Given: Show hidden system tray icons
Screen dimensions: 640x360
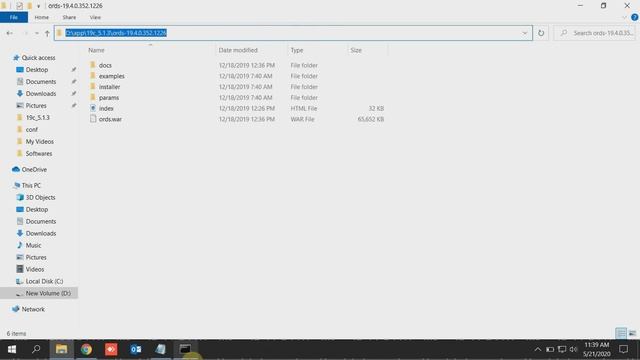Looking at the screenshot, I should (538, 349).
